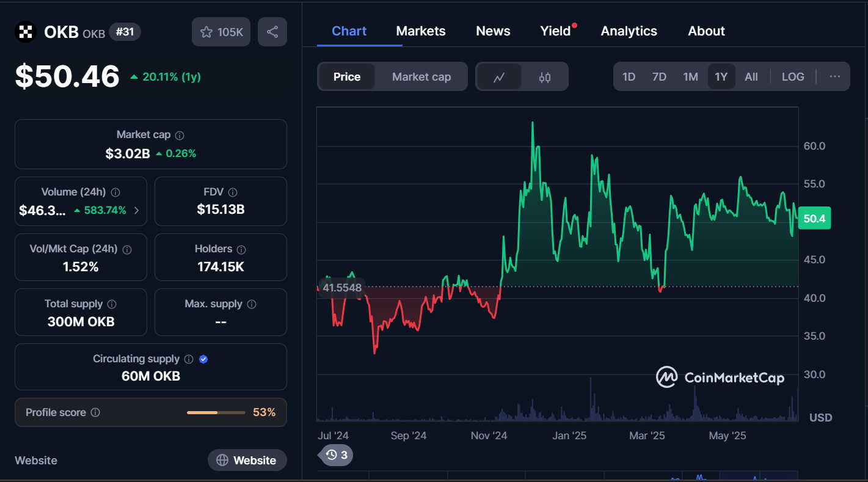868x482 pixels.
Task: Select the Price chart toggle
Action: coord(346,77)
